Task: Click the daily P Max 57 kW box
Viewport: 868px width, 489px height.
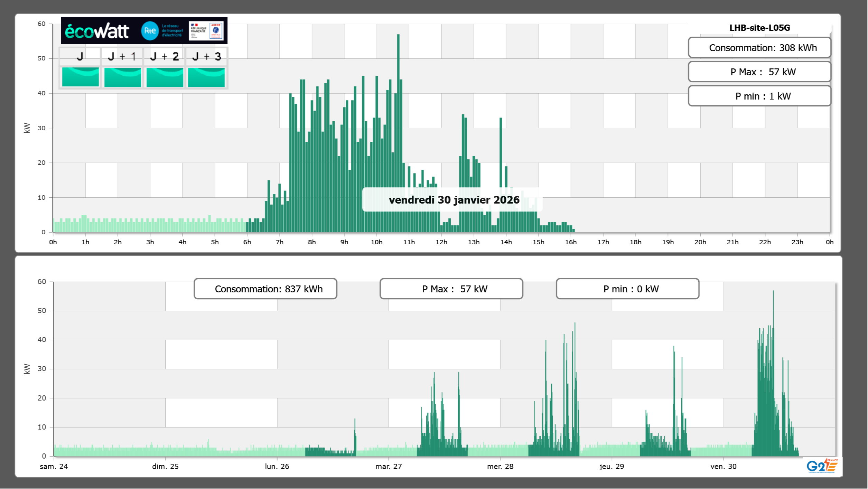Action: click(x=759, y=72)
